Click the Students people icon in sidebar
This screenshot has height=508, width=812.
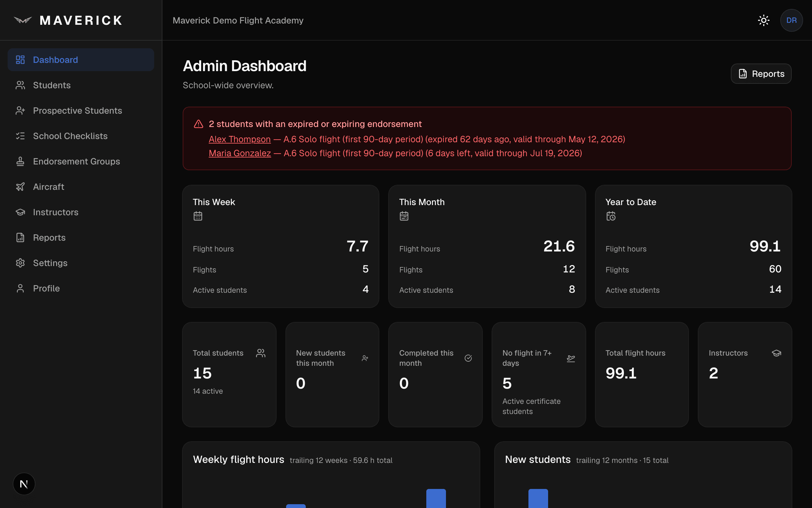[21, 85]
